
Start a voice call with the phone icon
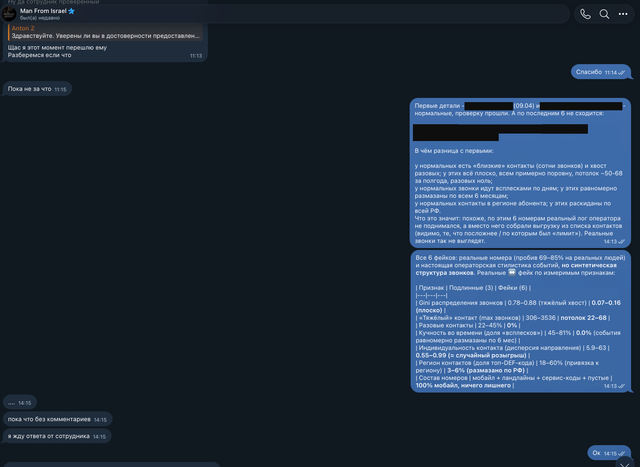pos(585,14)
